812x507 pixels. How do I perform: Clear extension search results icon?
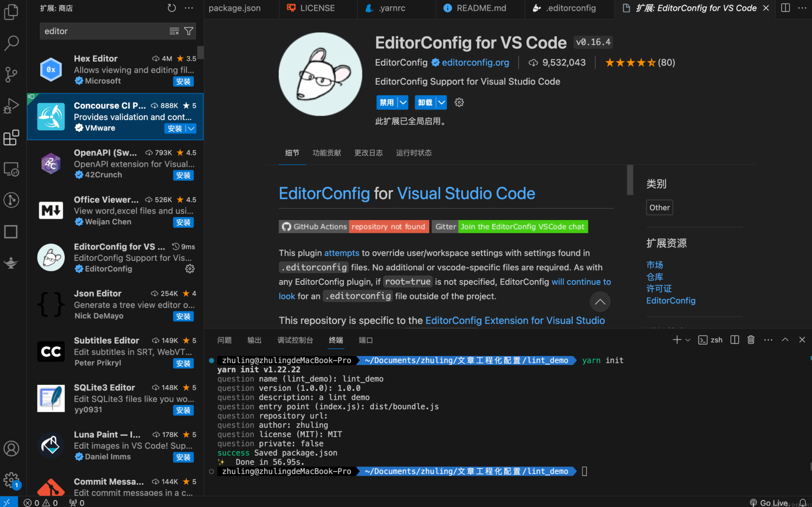[174, 31]
